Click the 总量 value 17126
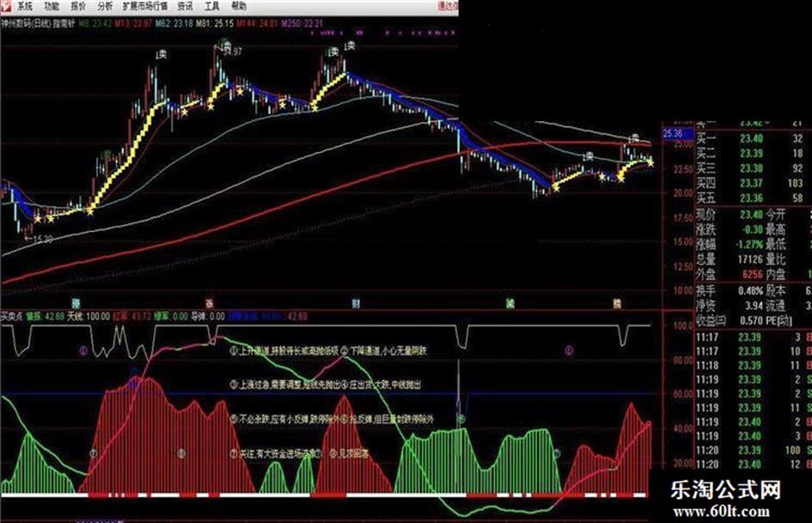The height and width of the screenshot is (523, 812). 750,258
